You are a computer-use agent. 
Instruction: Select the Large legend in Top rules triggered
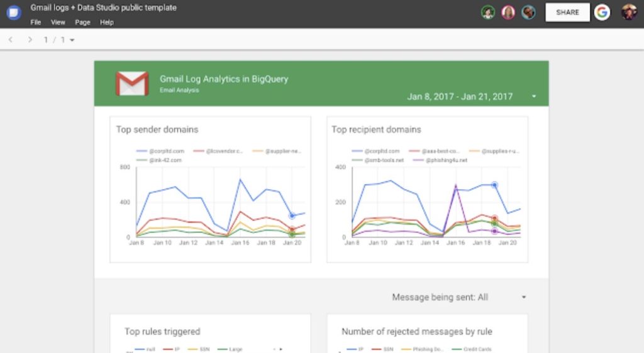pyautogui.click(x=230, y=349)
